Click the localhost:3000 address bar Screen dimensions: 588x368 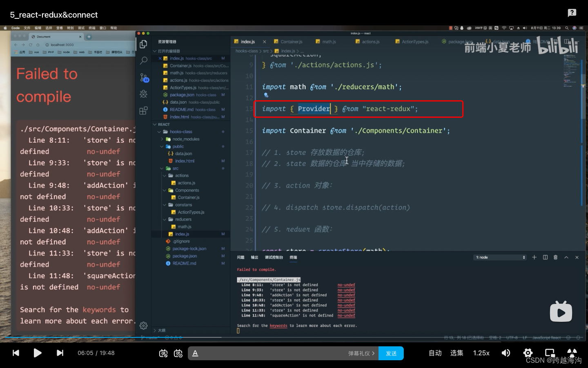[62, 45]
